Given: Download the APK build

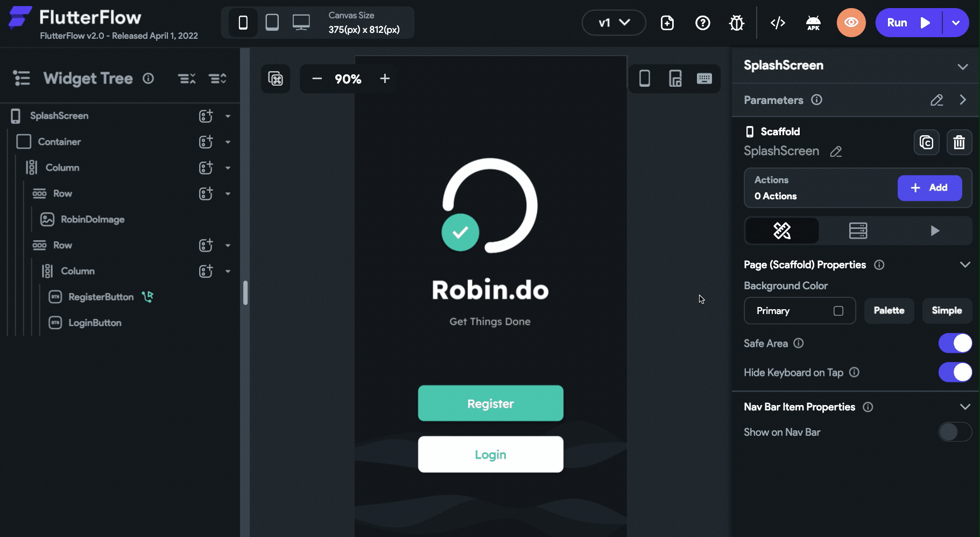Looking at the screenshot, I should point(813,23).
